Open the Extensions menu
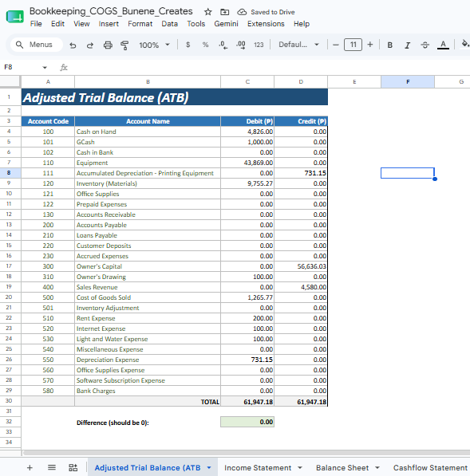470x476 pixels. pyautogui.click(x=266, y=24)
